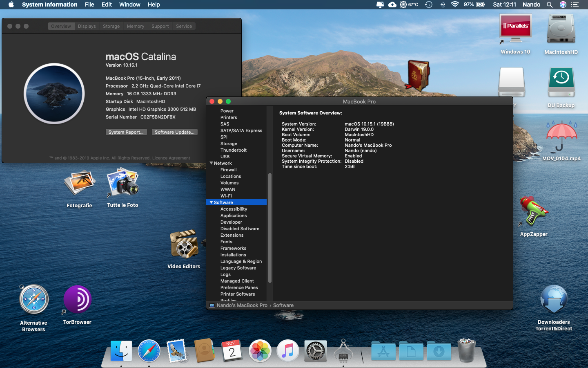The width and height of the screenshot is (588, 368).
Task: Open the Apple menu
Action: pyautogui.click(x=11, y=4)
